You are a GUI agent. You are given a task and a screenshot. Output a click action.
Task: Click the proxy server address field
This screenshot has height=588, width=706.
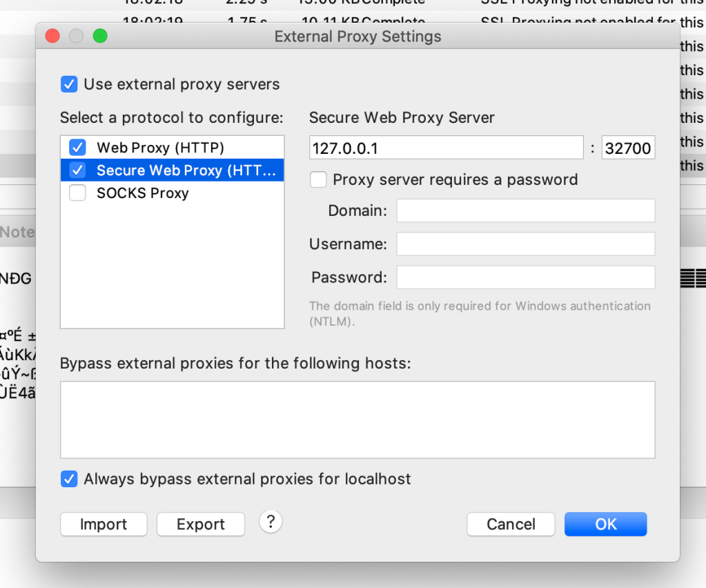[x=446, y=148]
